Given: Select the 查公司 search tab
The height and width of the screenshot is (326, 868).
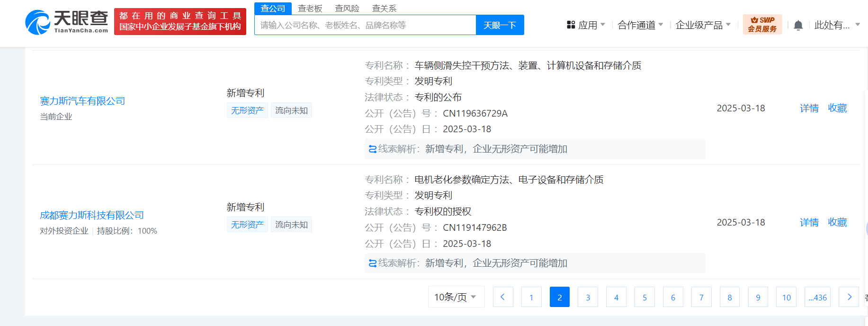Looking at the screenshot, I should tap(273, 9).
